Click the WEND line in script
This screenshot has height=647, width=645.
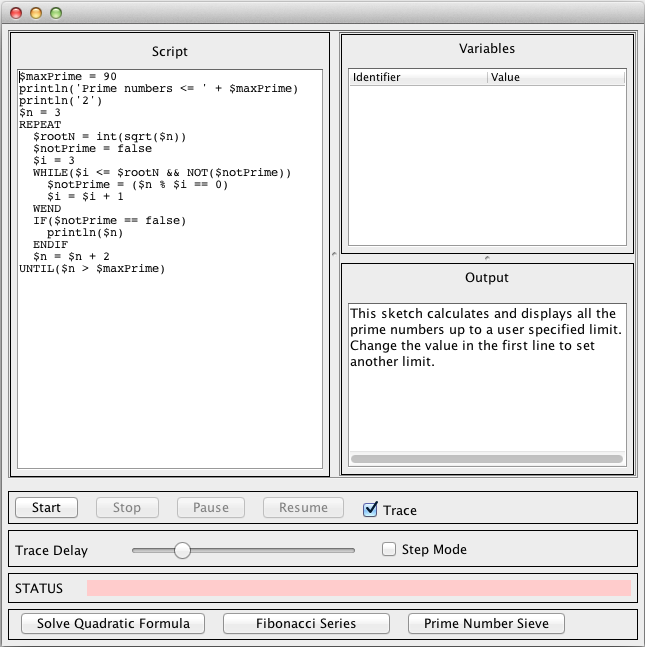[x=47, y=208]
